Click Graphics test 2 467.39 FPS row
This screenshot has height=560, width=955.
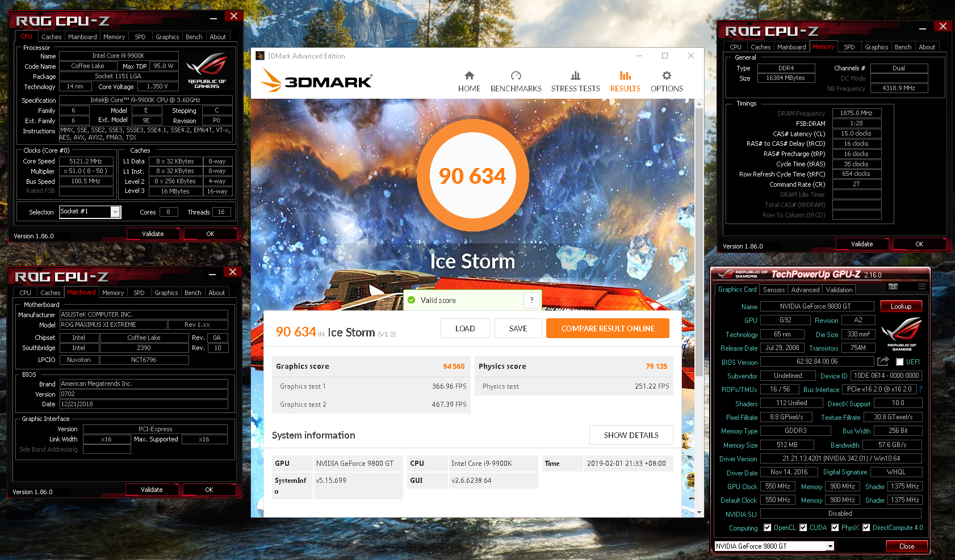(371, 405)
